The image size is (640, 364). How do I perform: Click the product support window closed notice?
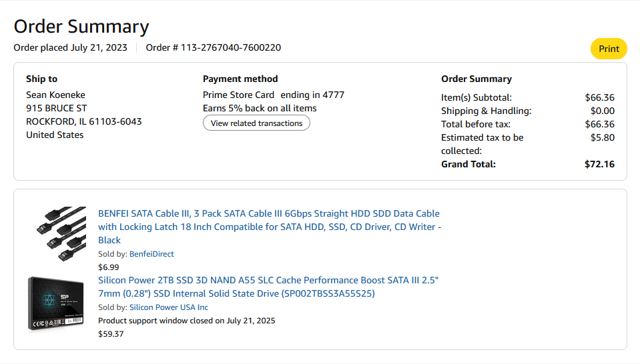pyautogui.click(x=186, y=321)
